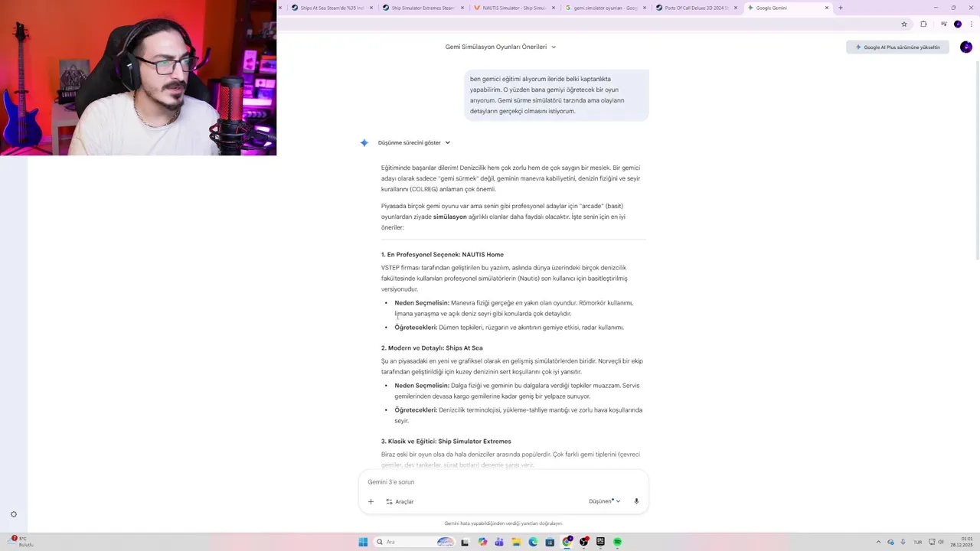Image resolution: width=980 pixels, height=551 pixels.
Task: Open the Copilot icon in the taskbar
Action: [482, 542]
